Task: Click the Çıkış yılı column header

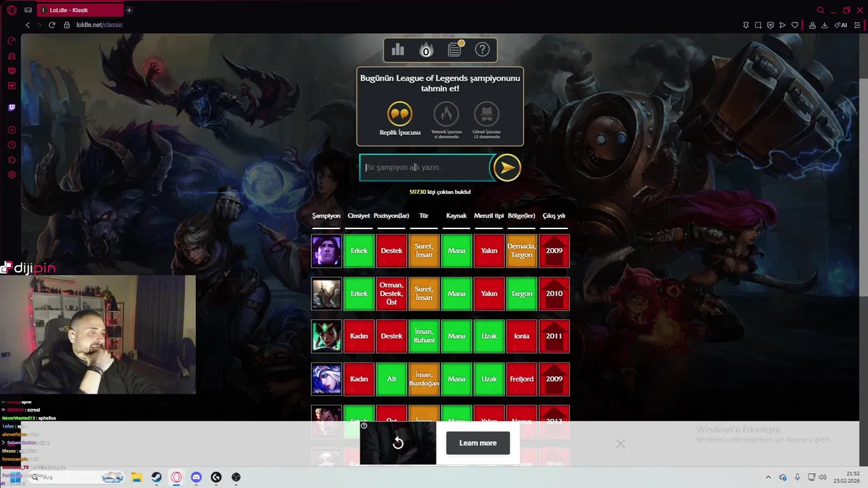Action: (x=554, y=216)
